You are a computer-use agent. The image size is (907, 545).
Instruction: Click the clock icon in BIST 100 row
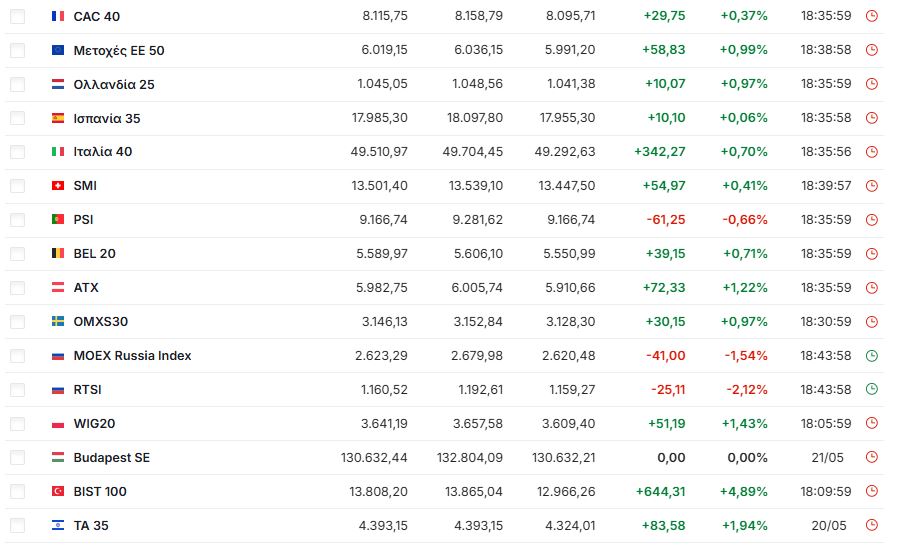tap(871, 491)
